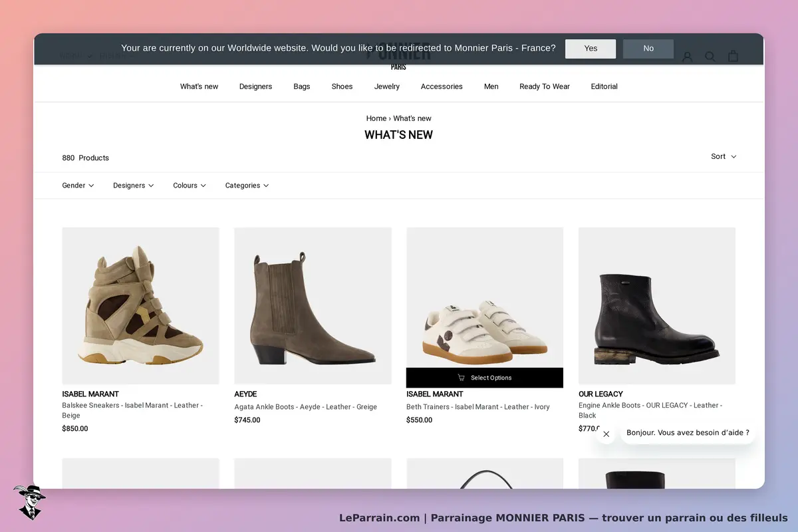Open Beth Trainers title link
798x532 pixels.
478,407
